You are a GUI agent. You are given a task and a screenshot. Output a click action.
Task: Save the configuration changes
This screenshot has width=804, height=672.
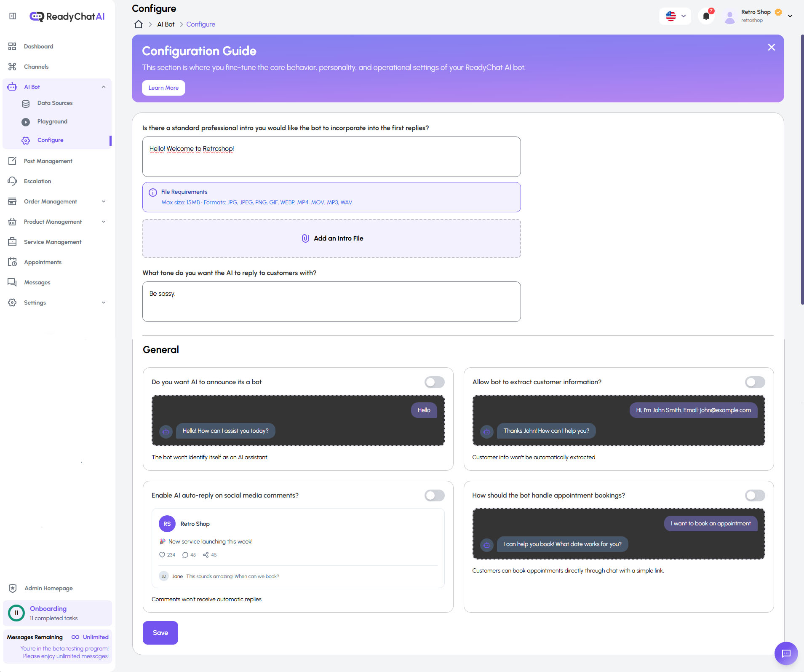tap(160, 632)
